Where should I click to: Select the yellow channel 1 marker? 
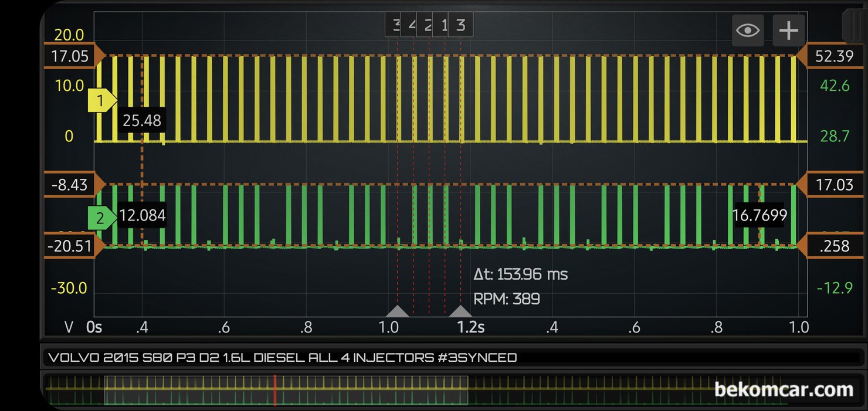(101, 101)
